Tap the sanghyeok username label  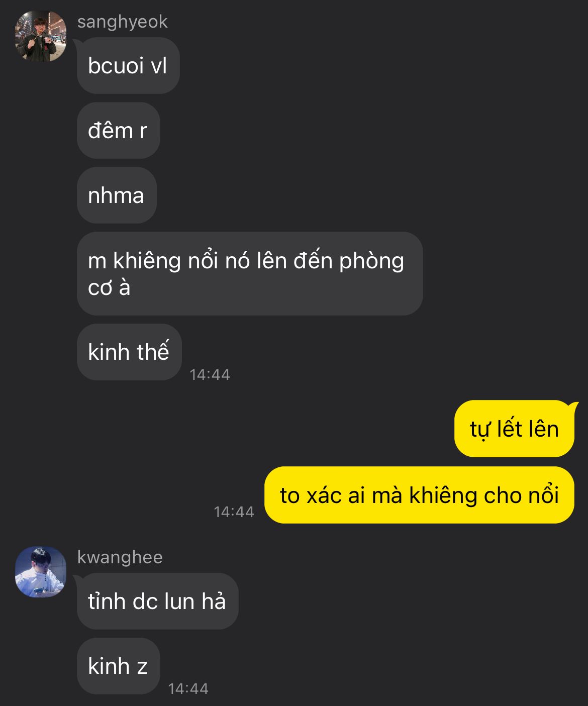(122, 22)
